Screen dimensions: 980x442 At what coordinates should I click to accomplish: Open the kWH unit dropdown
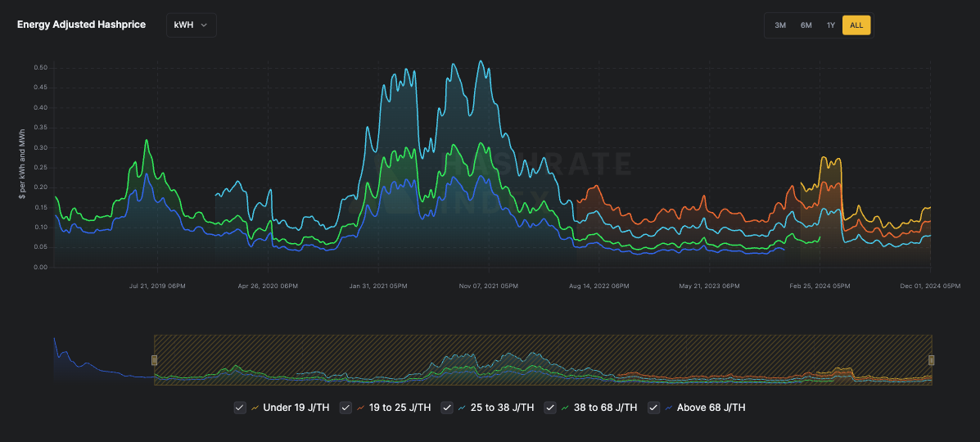point(192,25)
